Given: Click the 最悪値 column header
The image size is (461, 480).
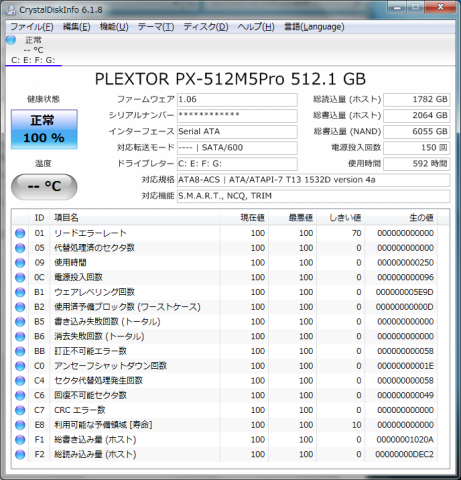Looking at the screenshot, I should (x=292, y=218).
